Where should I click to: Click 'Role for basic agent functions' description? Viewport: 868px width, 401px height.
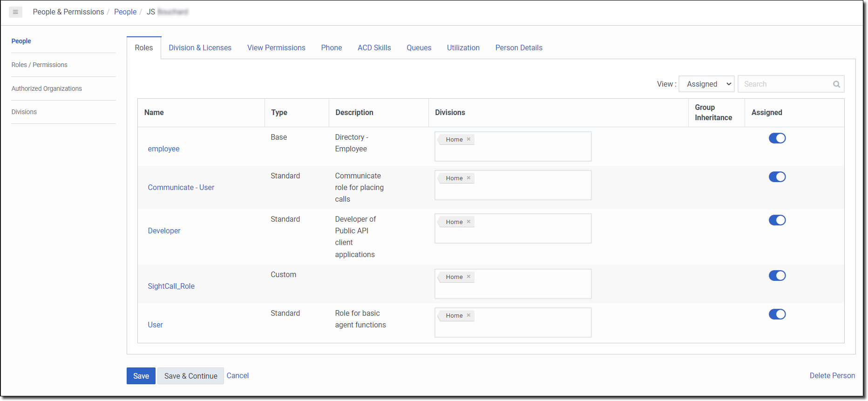coord(360,319)
